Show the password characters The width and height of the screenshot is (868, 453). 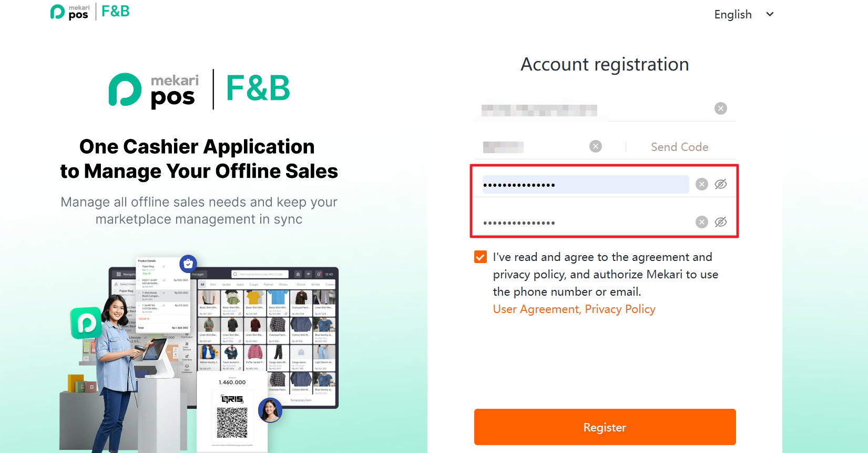coord(721,184)
